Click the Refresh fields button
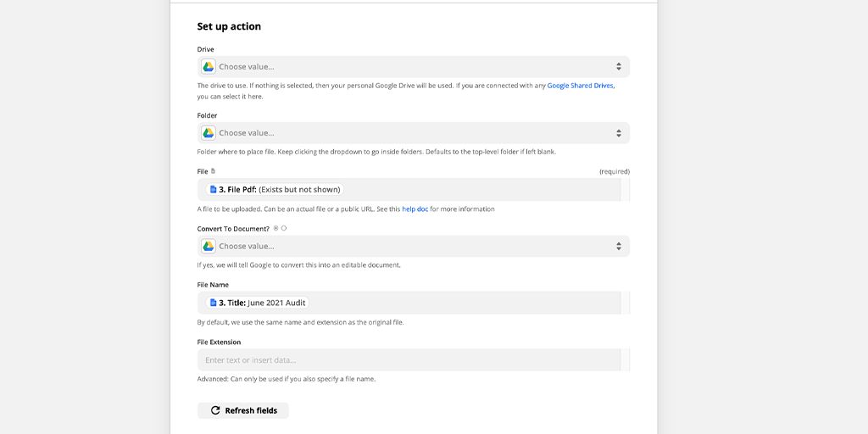 [243, 411]
